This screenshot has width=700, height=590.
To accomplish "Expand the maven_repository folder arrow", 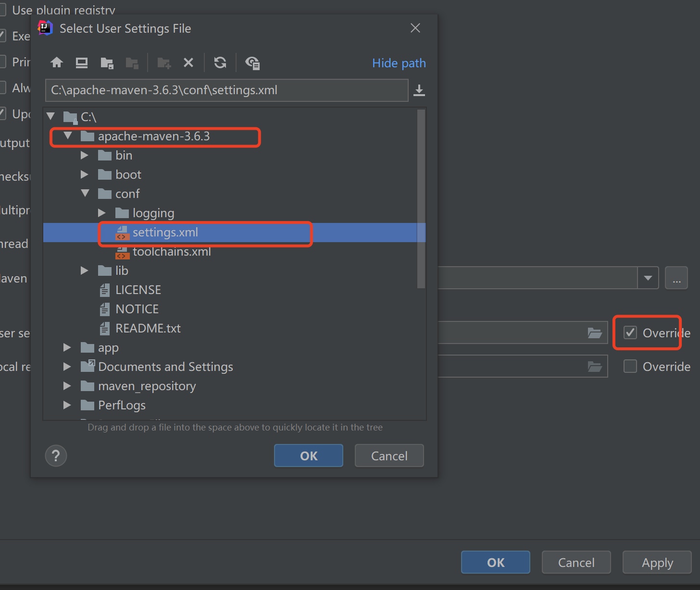I will click(x=67, y=386).
